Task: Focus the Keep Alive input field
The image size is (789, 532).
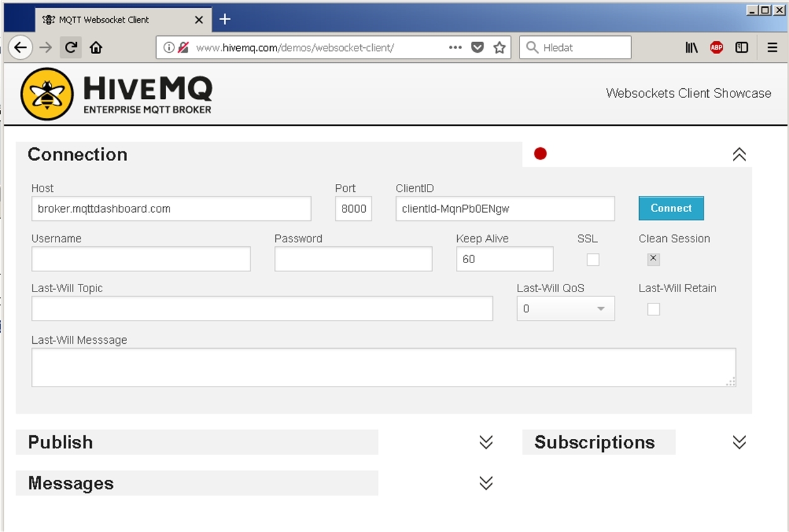Action: (x=505, y=259)
